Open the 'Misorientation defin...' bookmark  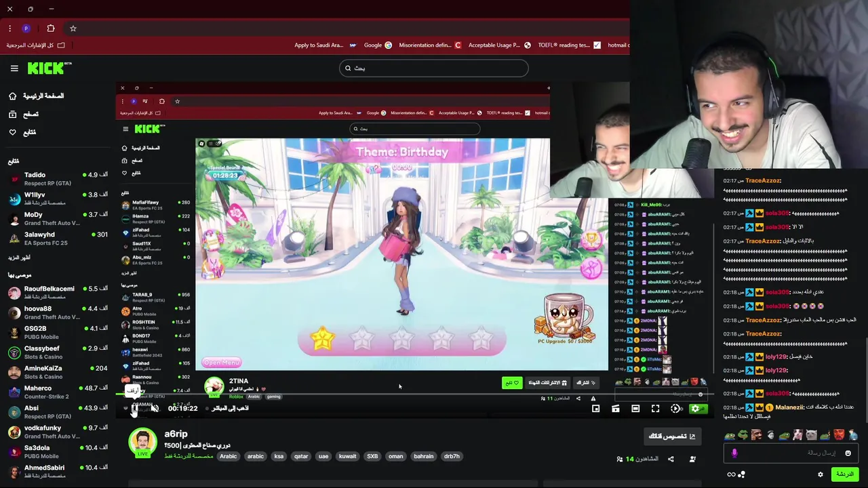[x=430, y=45]
